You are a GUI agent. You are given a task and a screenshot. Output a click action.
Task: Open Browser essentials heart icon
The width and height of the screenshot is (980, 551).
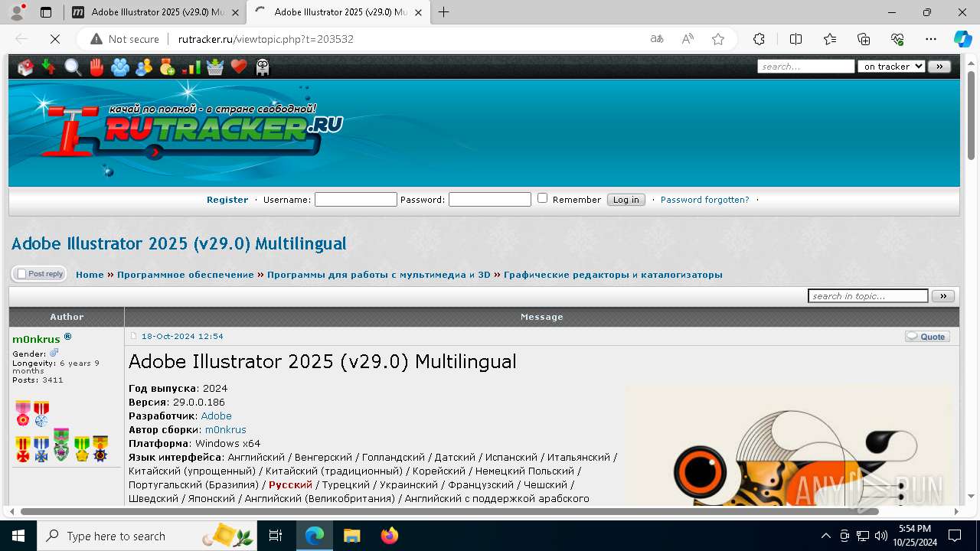coord(897,39)
